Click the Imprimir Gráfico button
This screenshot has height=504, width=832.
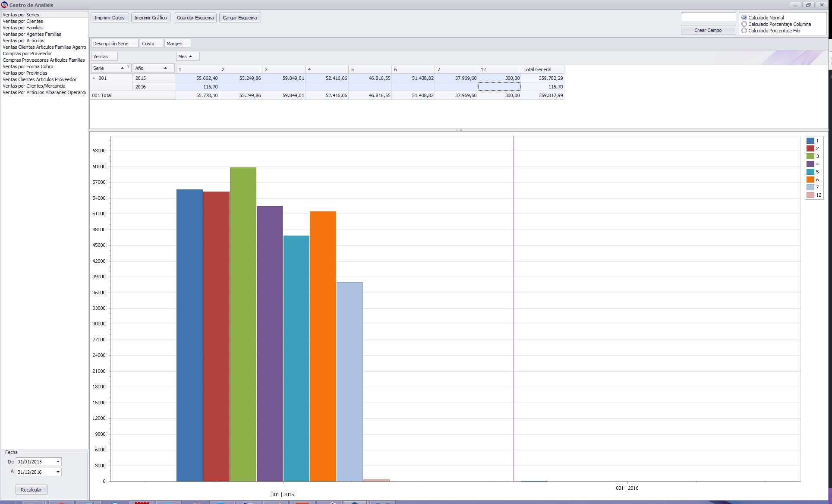pos(151,18)
